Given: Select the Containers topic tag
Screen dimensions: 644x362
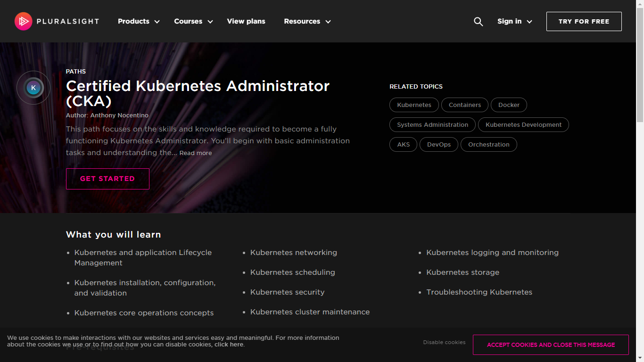Looking at the screenshot, I should (465, 105).
